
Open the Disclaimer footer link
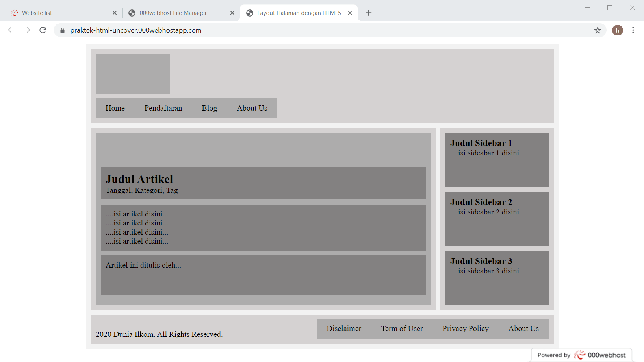[344, 329]
